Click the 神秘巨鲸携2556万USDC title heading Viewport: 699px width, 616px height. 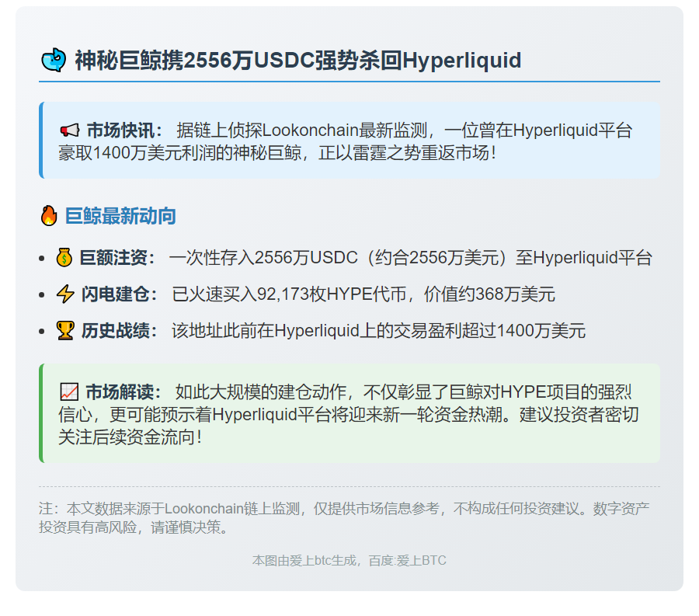click(x=295, y=59)
